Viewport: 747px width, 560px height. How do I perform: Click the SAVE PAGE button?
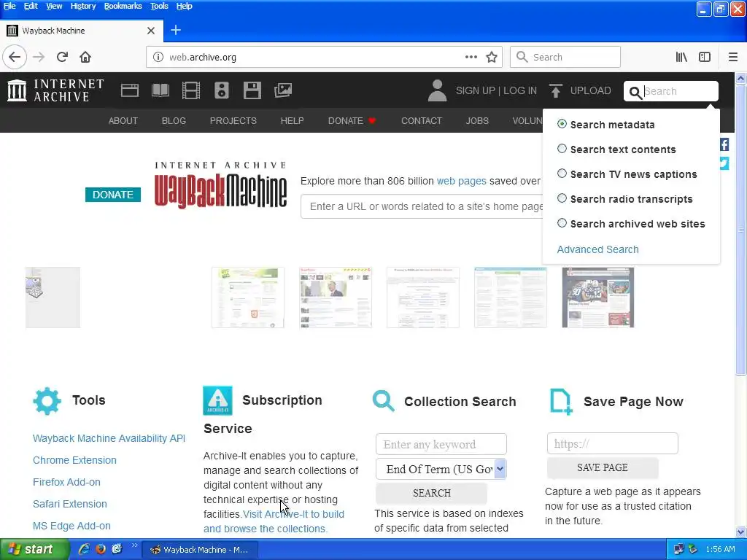pyautogui.click(x=602, y=467)
